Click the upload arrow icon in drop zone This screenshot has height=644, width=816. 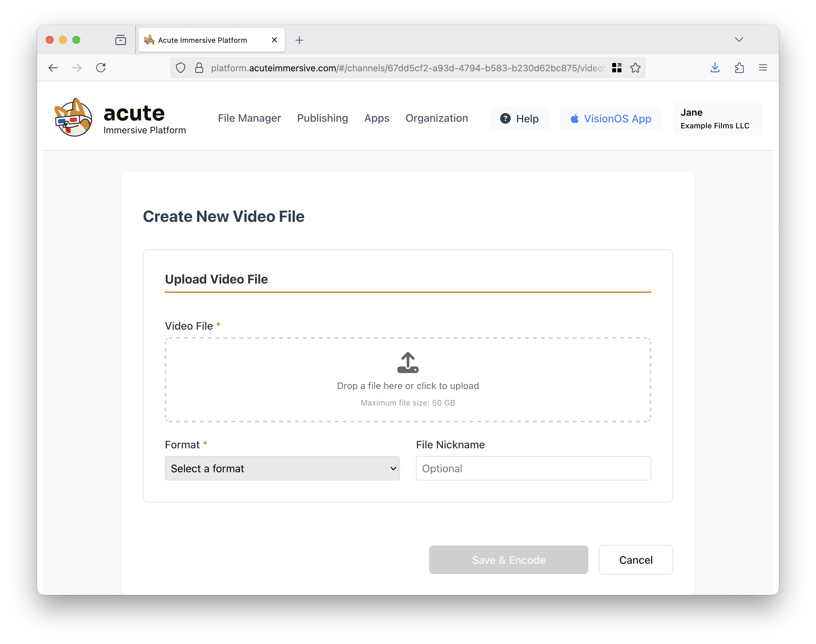click(x=407, y=362)
